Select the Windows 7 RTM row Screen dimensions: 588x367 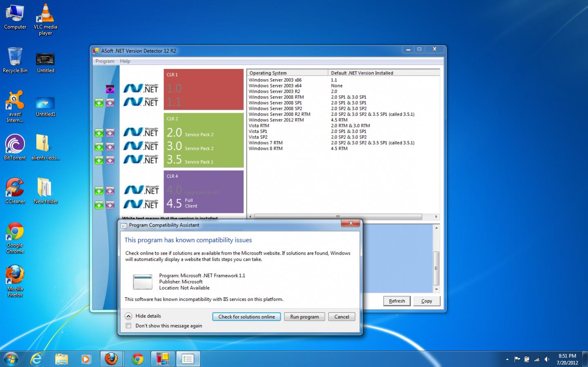343,143
